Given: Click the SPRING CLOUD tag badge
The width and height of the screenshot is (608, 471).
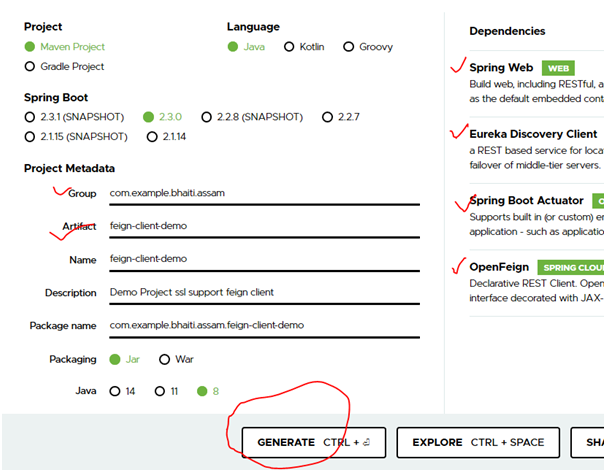Looking at the screenshot, I should [571, 267].
